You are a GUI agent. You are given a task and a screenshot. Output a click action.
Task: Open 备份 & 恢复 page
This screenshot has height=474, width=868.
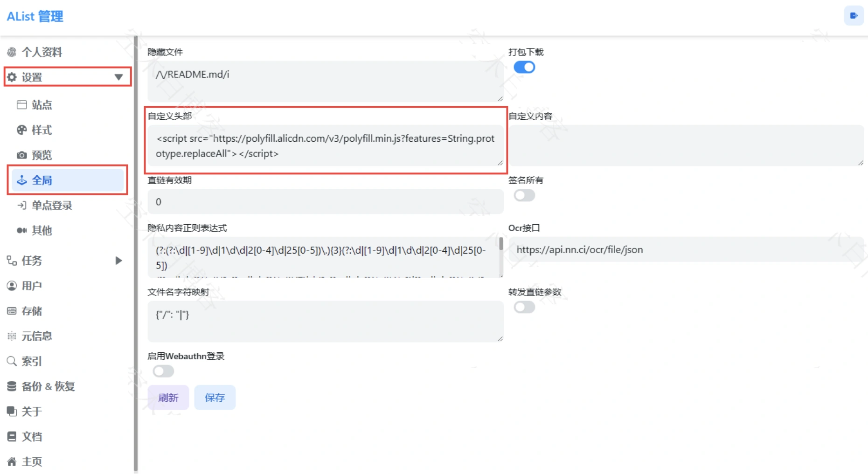66,386
